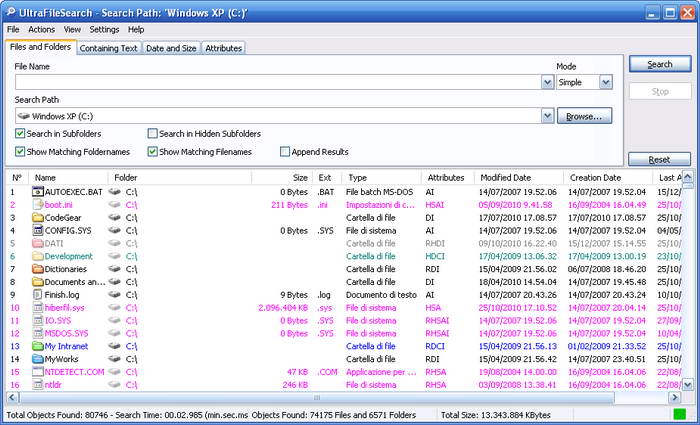This screenshot has width=700, height=425.
Task: Click the Search button
Action: tap(660, 64)
